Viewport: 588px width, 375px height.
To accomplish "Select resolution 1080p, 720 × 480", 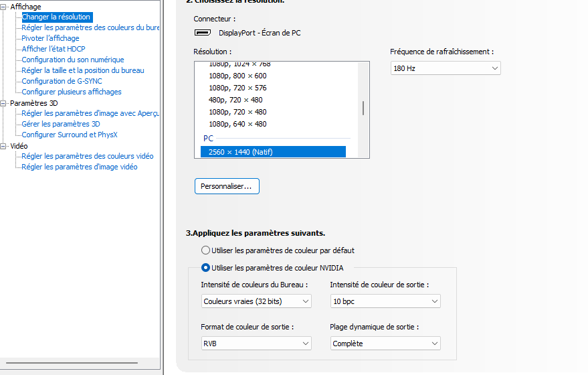I will [x=237, y=112].
